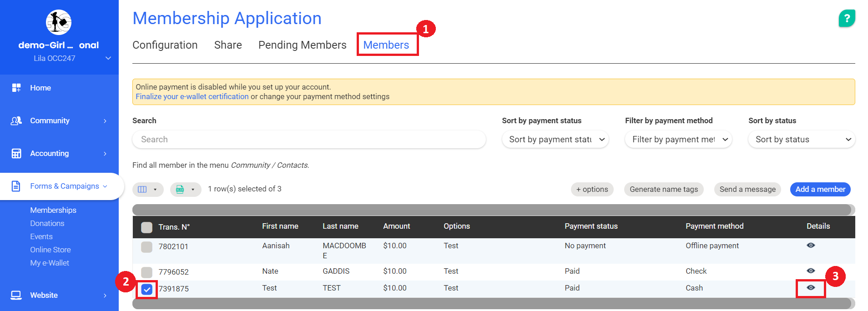Follow Finalize your e-wallet certification link
Viewport: 868px width, 311px height.
192,96
